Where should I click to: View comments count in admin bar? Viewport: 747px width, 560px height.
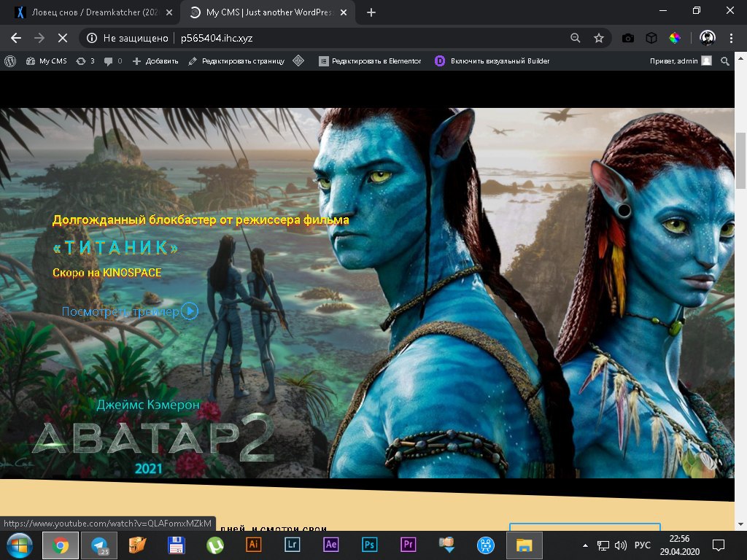coord(113,61)
